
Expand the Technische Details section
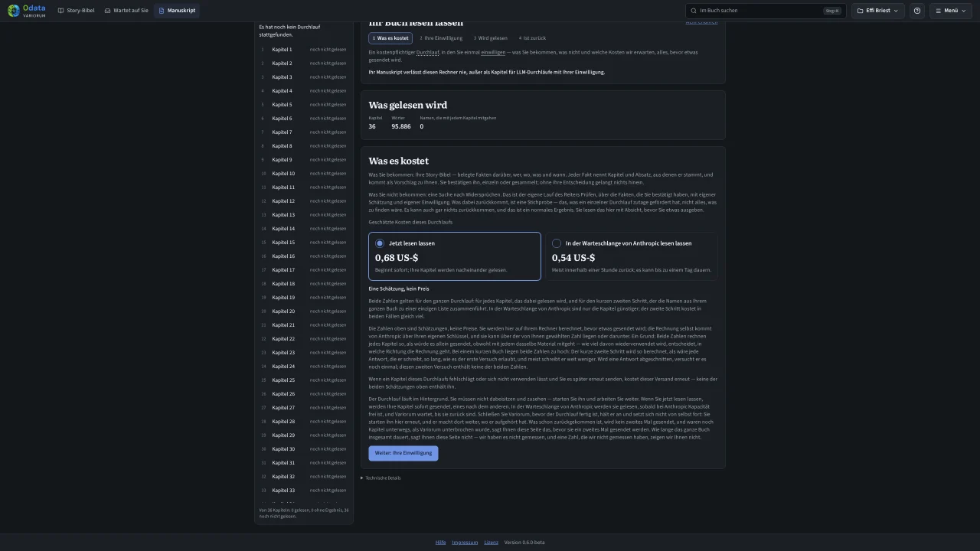tap(381, 478)
